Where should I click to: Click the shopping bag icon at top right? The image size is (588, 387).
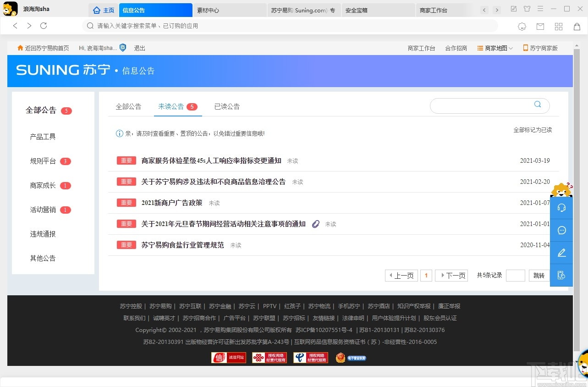point(577,26)
